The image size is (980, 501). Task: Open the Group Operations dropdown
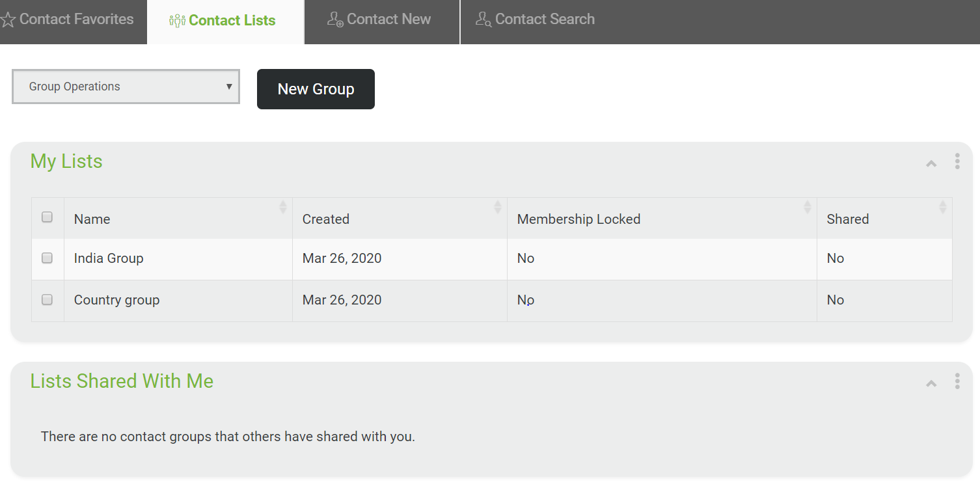pos(126,87)
